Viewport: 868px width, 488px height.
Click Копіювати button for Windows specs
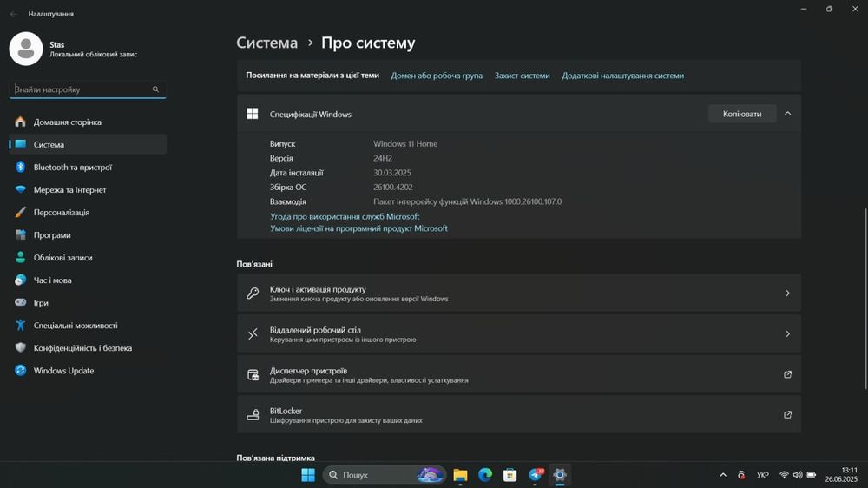click(x=742, y=114)
